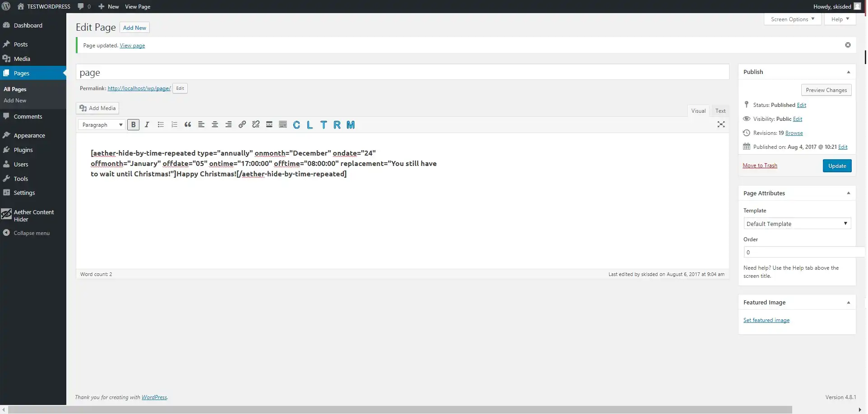This screenshot has width=868, height=414.
Task: Click the blue M shortcode icon
Action: [351, 125]
